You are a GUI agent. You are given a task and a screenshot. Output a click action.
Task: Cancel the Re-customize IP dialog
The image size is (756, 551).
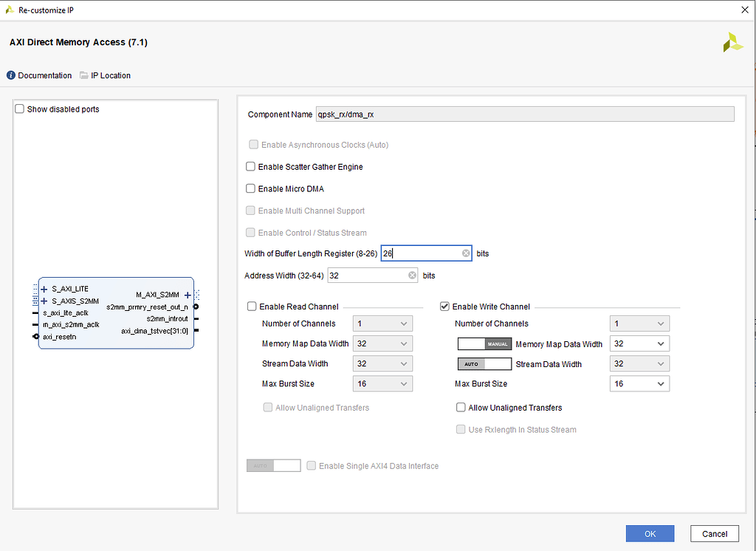[714, 533]
